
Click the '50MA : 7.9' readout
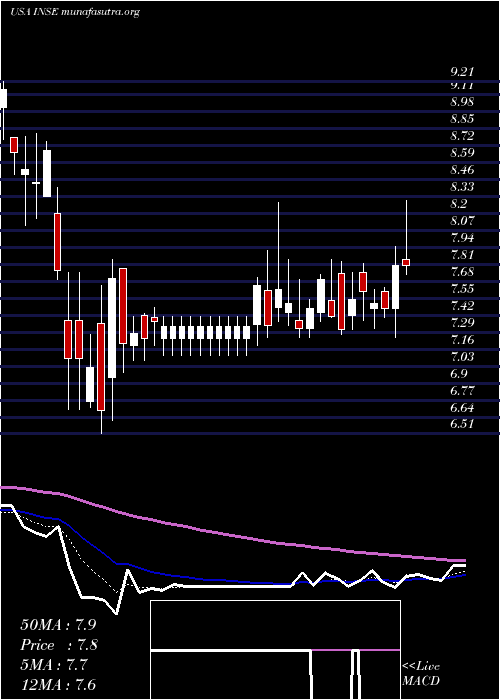point(58,625)
